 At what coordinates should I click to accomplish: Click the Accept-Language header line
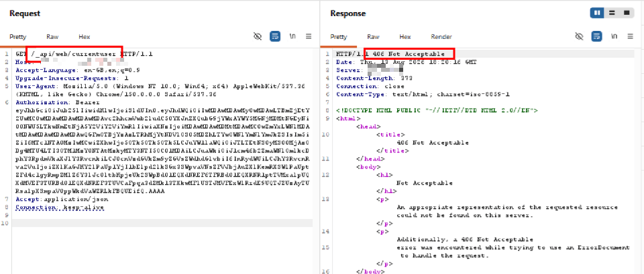coord(78,70)
